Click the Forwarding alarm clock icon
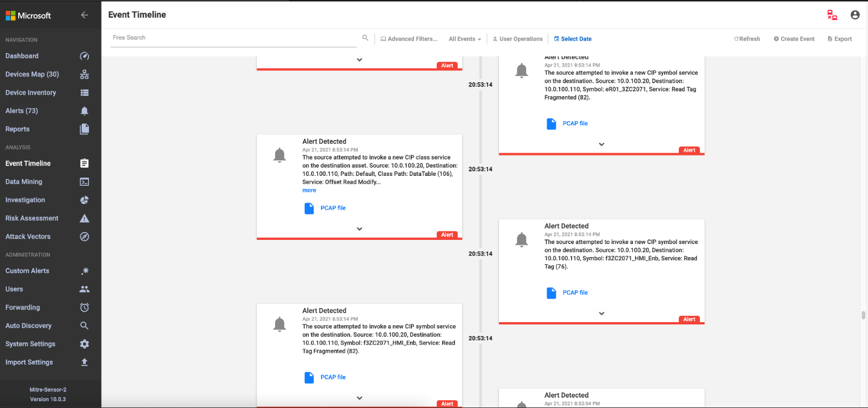This screenshot has width=868, height=408. click(84, 308)
